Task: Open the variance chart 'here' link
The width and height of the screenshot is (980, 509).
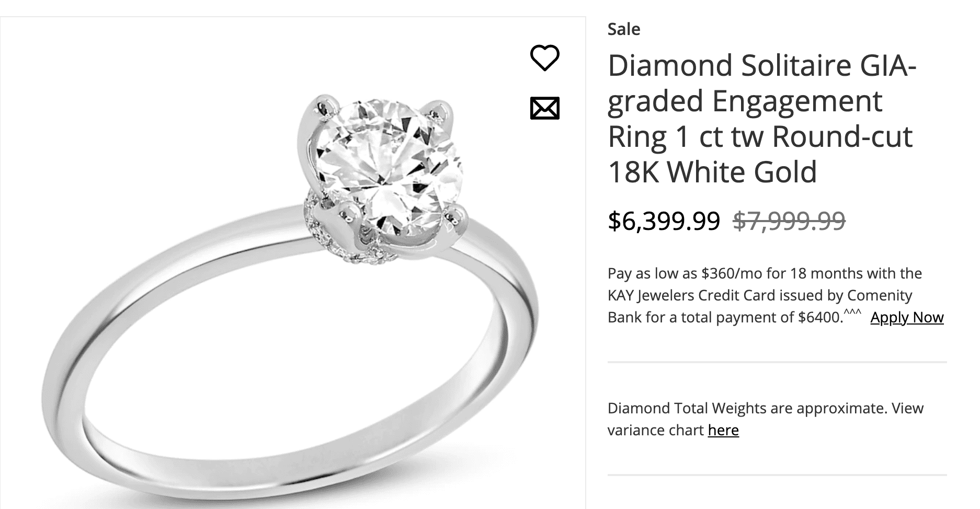Action: (723, 430)
